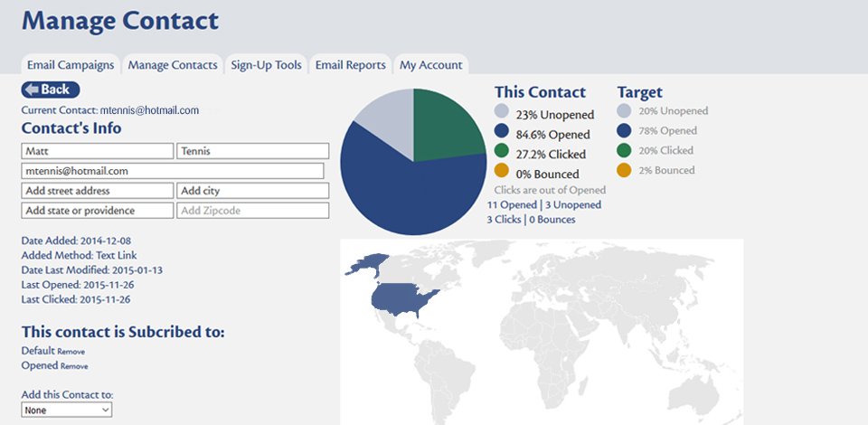
Task: Click the Date Added: 2014-12-08 text
Action: [76, 241]
